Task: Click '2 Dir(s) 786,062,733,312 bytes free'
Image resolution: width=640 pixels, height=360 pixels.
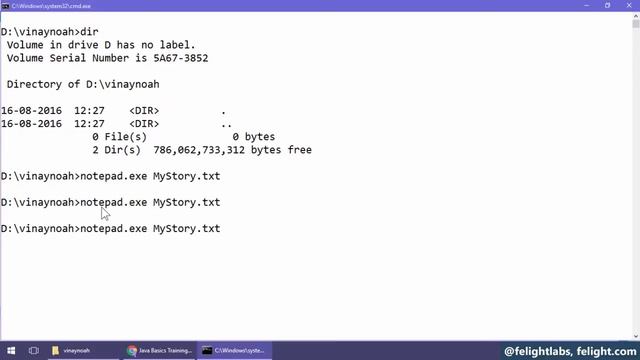Action: [x=202, y=150]
